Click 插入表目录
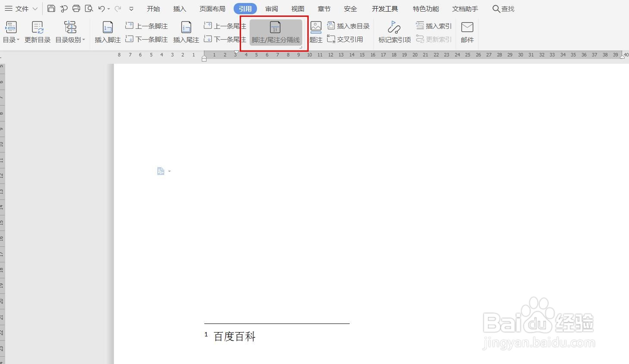Viewport: 629px width, 364px height. pos(348,26)
